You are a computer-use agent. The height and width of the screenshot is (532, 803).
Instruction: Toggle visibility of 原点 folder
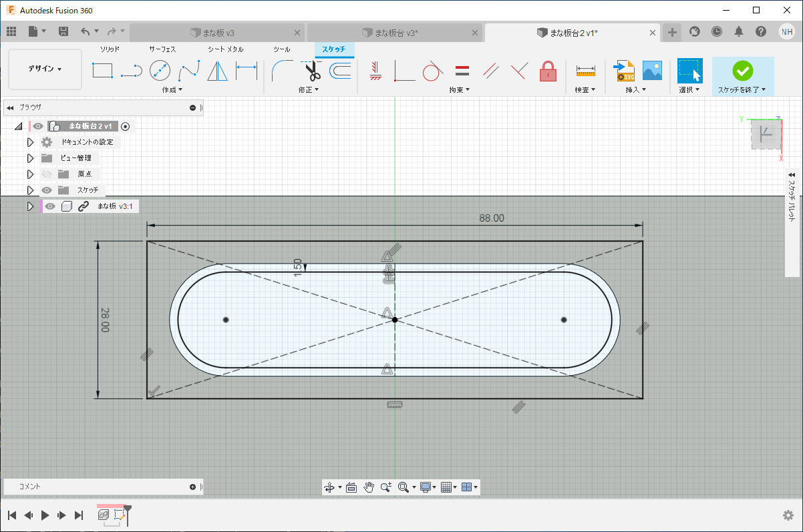pyautogui.click(x=47, y=174)
